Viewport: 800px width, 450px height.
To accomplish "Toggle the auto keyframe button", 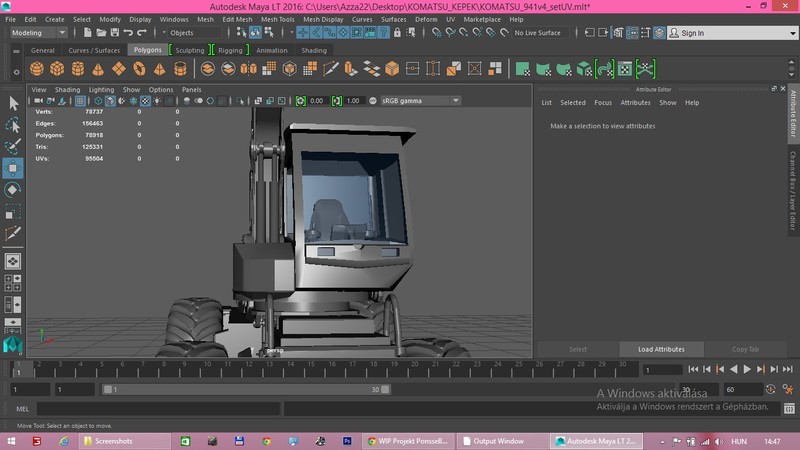I will tap(770, 389).
